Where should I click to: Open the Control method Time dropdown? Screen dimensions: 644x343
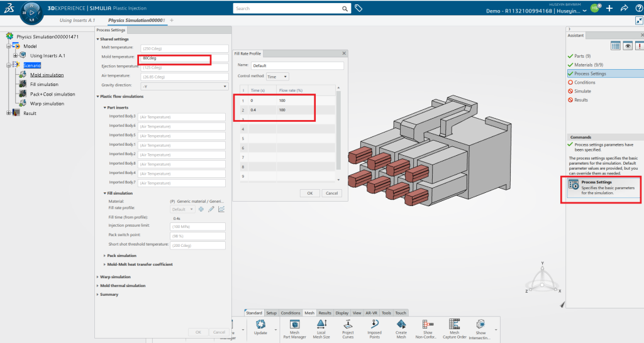coord(277,77)
